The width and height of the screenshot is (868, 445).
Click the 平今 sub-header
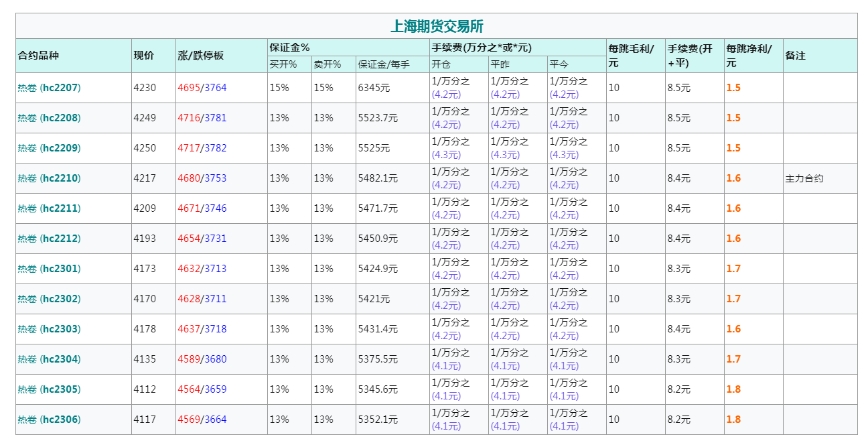coord(559,64)
